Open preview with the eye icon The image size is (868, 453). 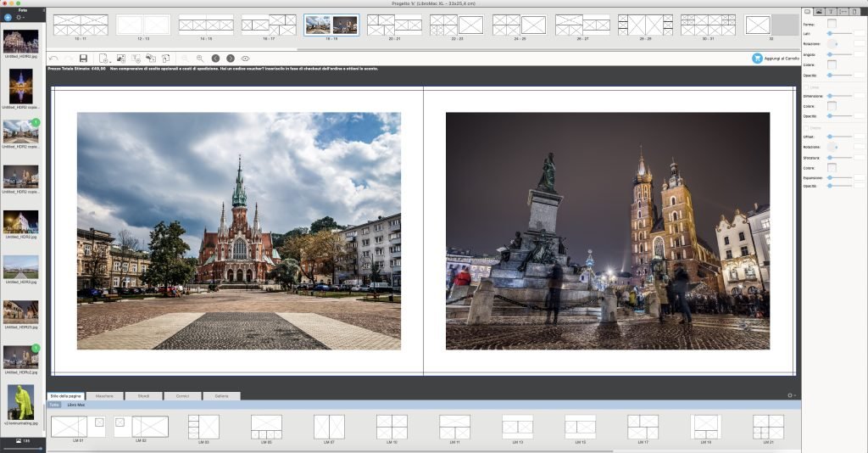pos(245,59)
